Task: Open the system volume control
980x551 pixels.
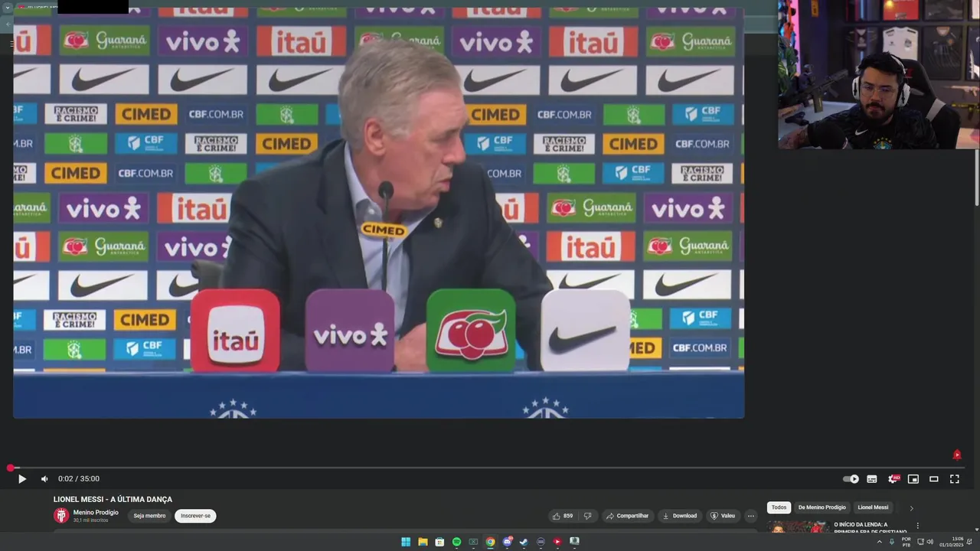Action: click(x=930, y=542)
